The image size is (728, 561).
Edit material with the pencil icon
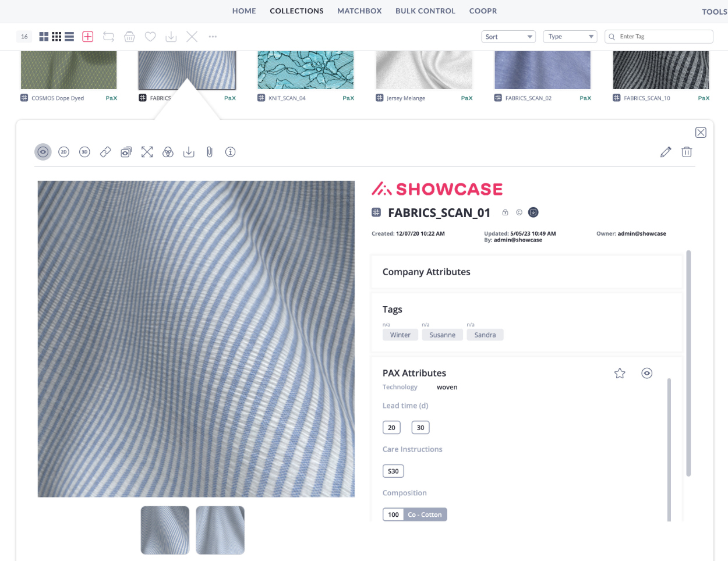point(666,152)
